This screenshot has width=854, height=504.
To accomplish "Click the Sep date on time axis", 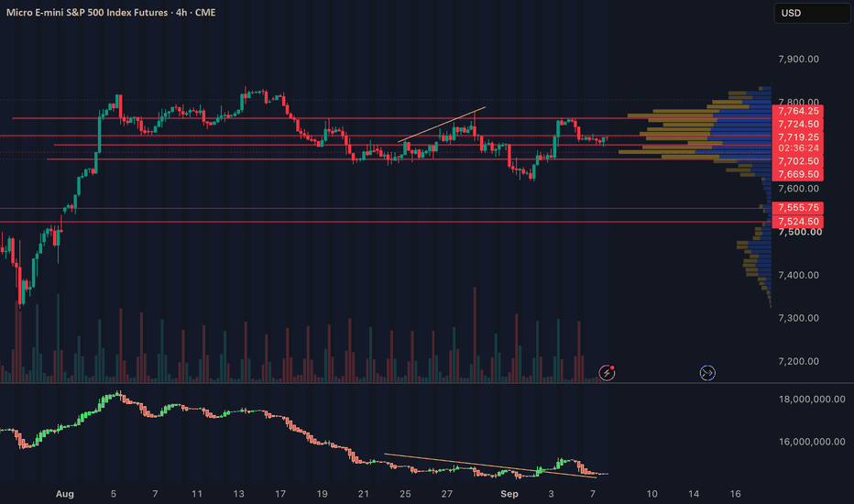I will (x=509, y=494).
